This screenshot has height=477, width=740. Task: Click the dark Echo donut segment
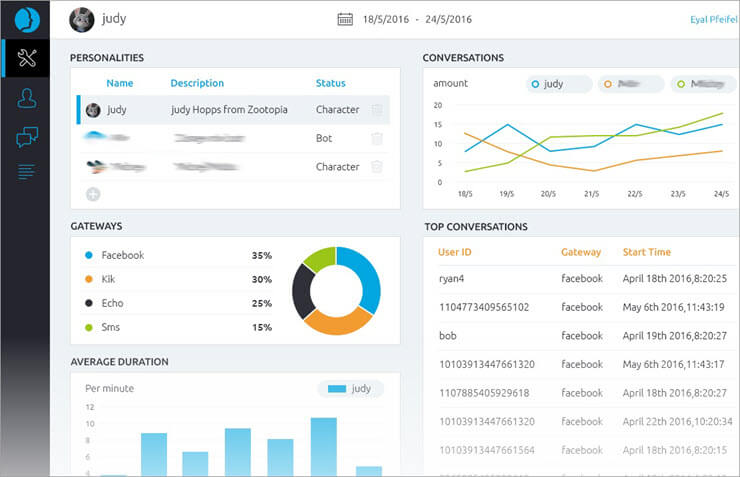[x=302, y=293]
